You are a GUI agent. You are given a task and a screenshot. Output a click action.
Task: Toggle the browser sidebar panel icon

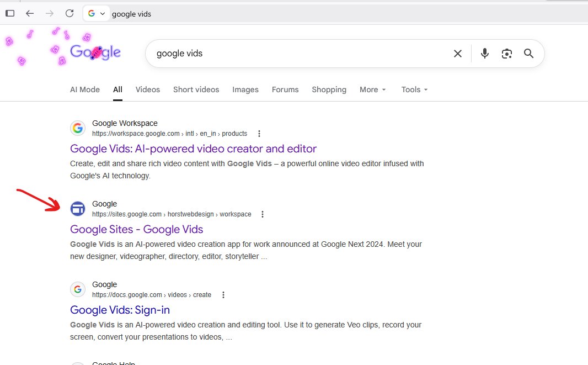[x=10, y=13]
